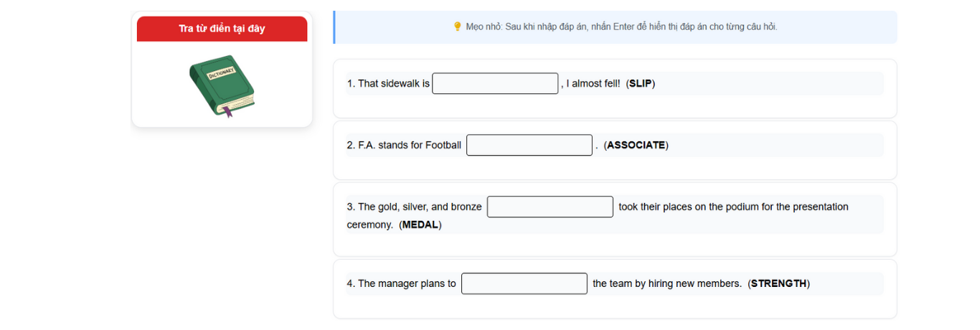This screenshot has height=330, width=980.
Task: Click the word "ceremony." in question 3
Action: point(369,225)
